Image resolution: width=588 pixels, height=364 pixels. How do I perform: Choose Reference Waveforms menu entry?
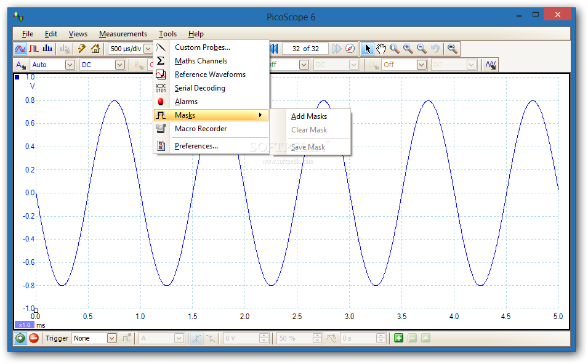[x=211, y=75]
